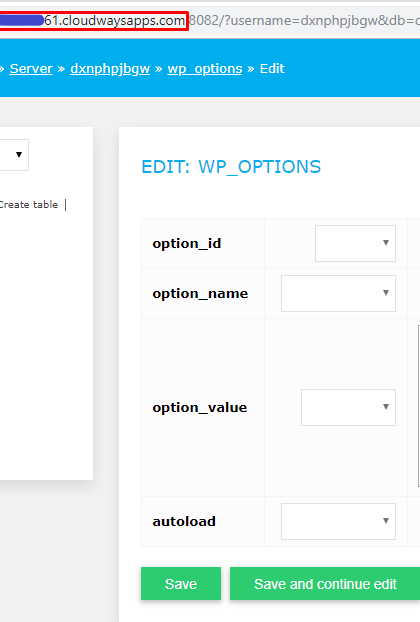Image resolution: width=420 pixels, height=622 pixels.
Task: Open the option_id function dropdown
Action: 355,244
